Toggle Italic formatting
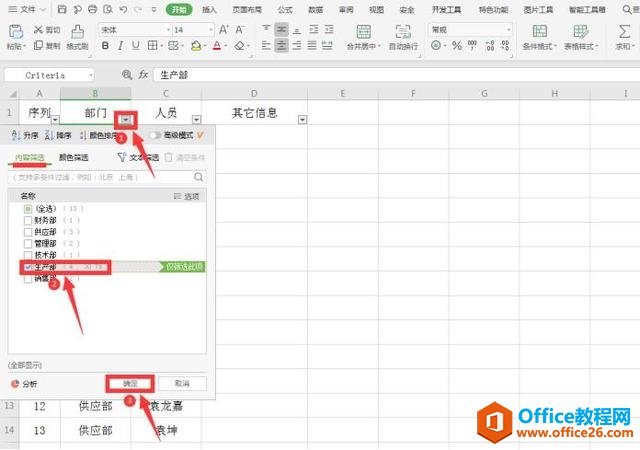 120,46
